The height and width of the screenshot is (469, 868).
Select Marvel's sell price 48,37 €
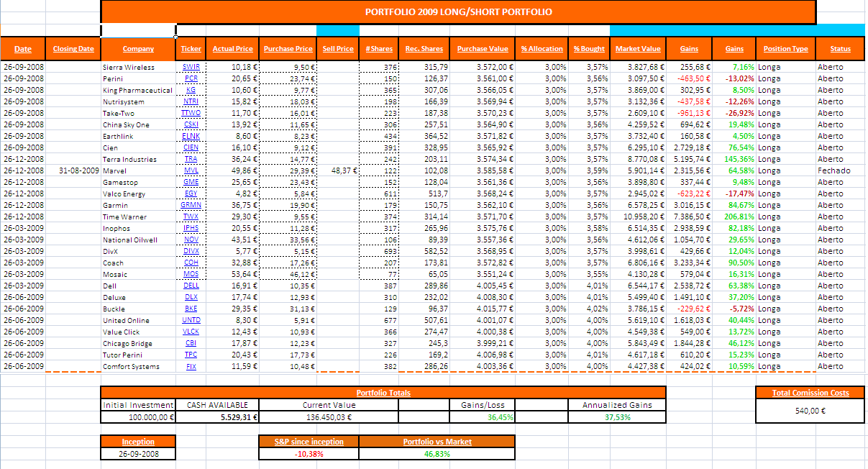tap(338, 170)
